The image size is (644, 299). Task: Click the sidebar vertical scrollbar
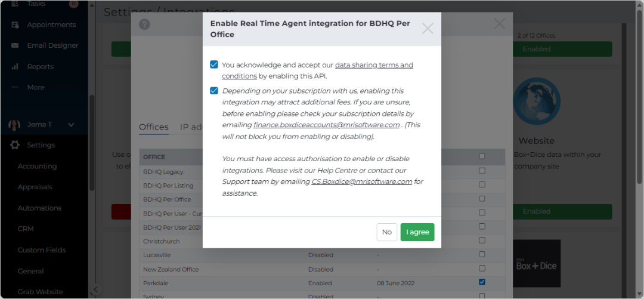click(92, 142)
